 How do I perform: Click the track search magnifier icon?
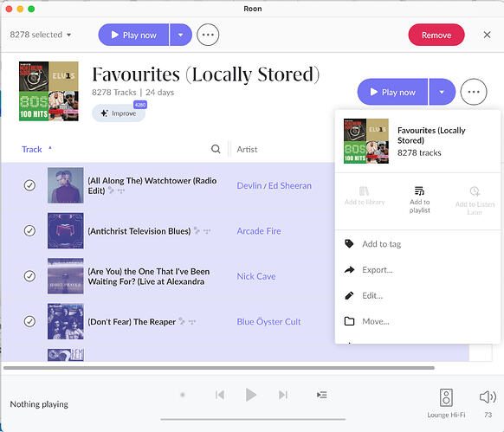pos(216,149)
